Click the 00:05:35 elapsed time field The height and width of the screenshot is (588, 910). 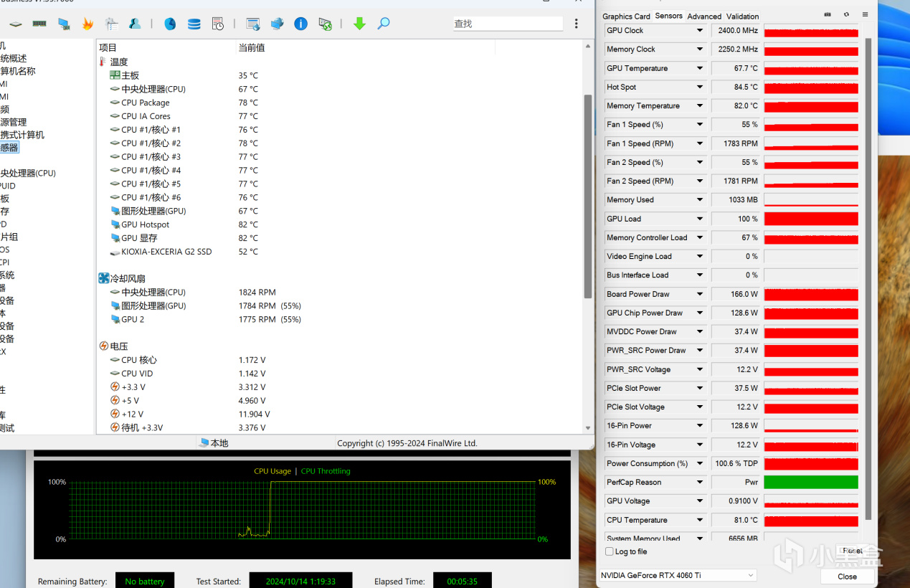[462, 581]
